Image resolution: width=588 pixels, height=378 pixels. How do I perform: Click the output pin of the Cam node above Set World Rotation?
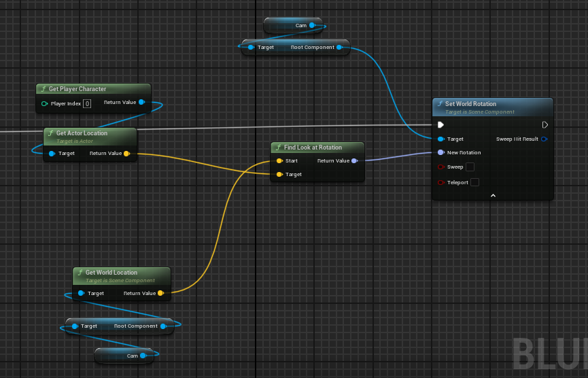coord(312,26)
